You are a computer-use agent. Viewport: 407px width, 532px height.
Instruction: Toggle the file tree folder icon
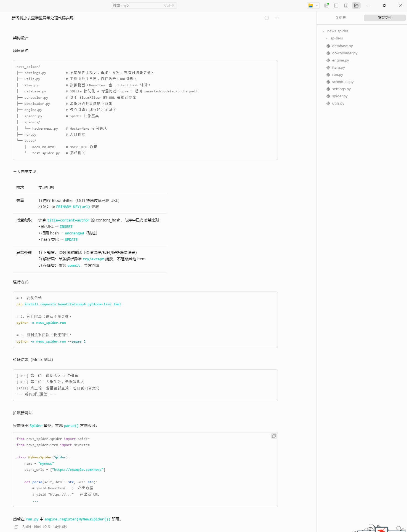pyautogui.click(x=356, y=6)
